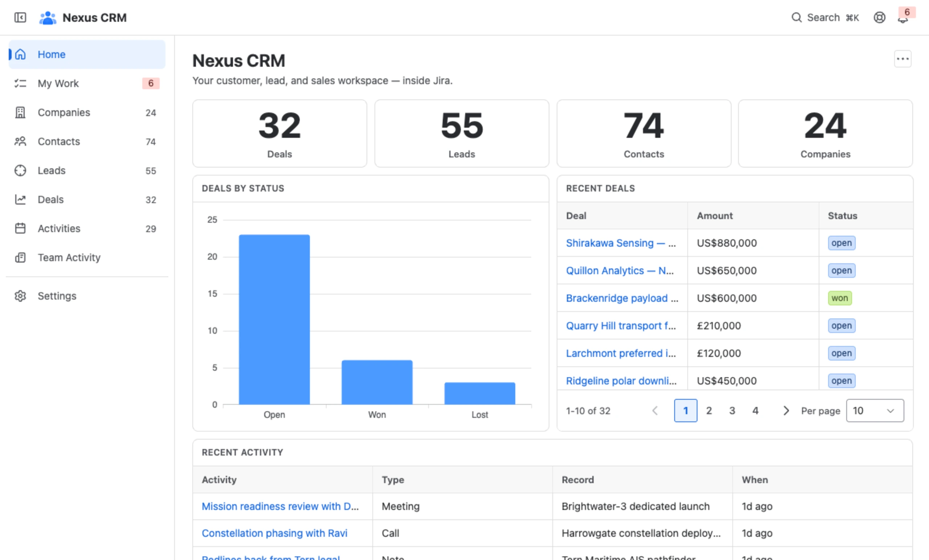This screenshot has height=560, width=929.
Task: Click the Deals chart icon
Action: pos(20,199)
